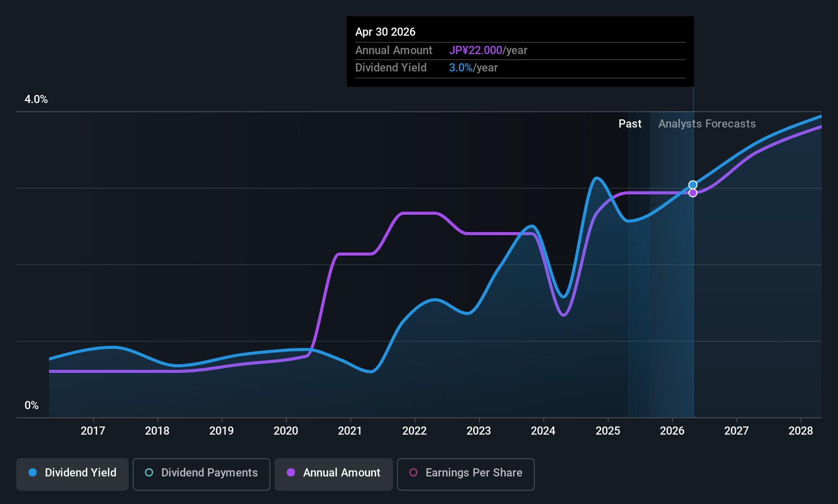Toggle the Dividend Payments series
The height and width of the screenshot is (504, 838).
click(202, 474)
